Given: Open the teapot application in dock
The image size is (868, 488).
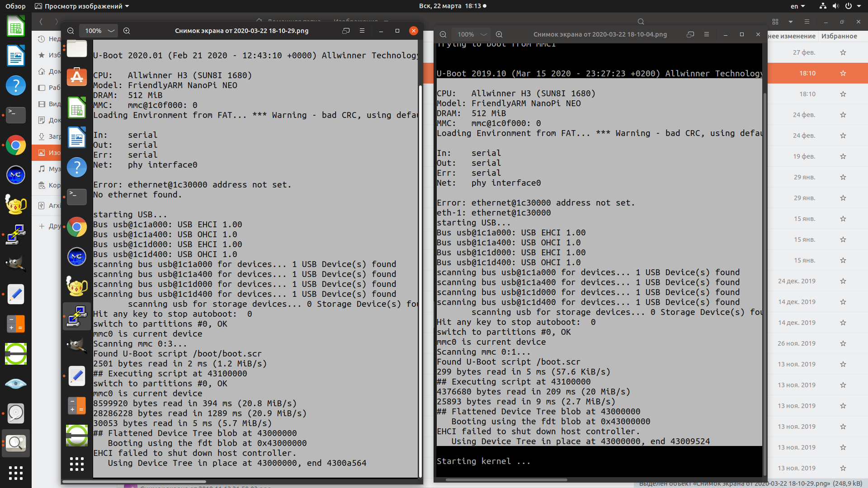Looking at the screenshot, I should pos(16,205).
